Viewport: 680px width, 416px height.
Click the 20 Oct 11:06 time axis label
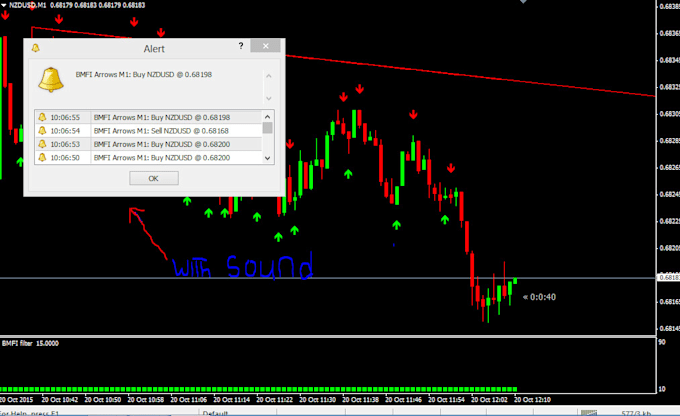[189, 400]
